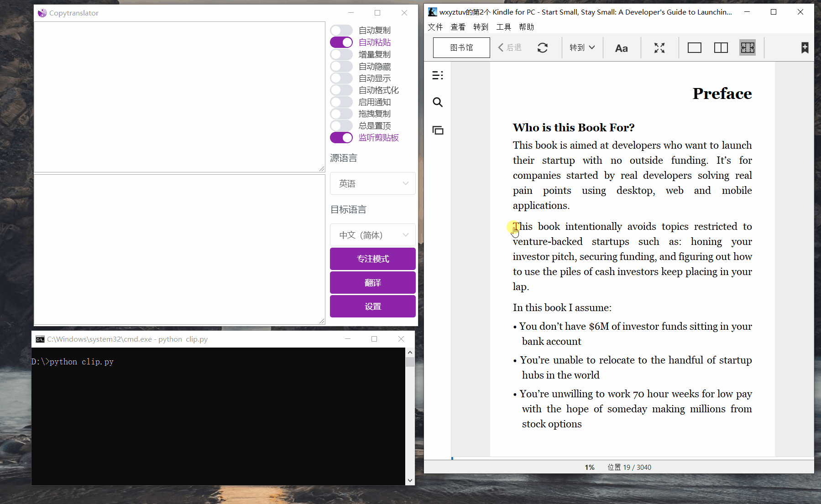Click the "python clip.py" command line text

82,362
